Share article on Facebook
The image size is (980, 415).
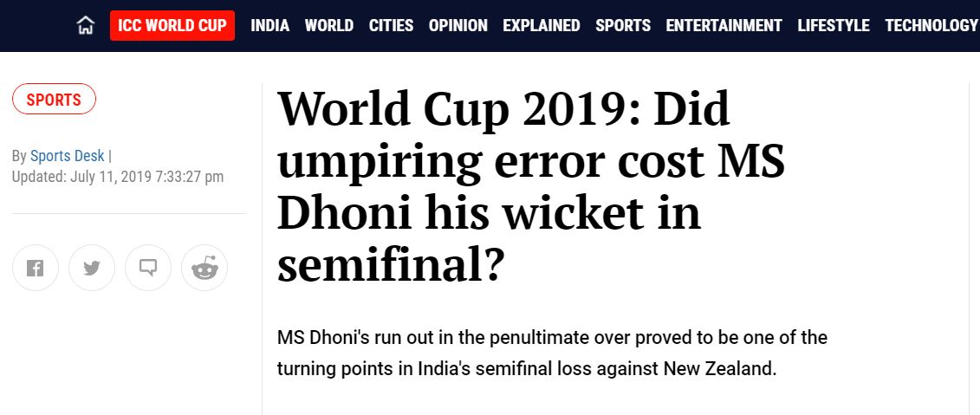tap(35, 268)
